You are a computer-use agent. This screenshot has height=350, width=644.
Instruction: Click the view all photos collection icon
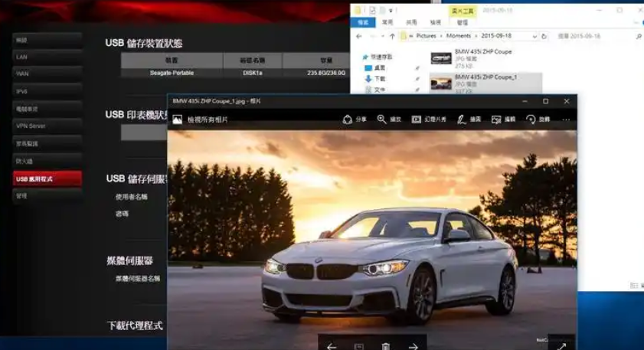point(178,119)
